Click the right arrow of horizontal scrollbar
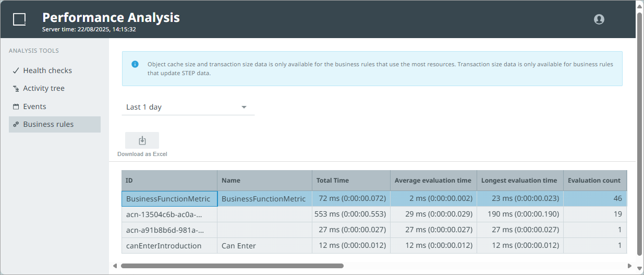 click(x=629, y=266)
